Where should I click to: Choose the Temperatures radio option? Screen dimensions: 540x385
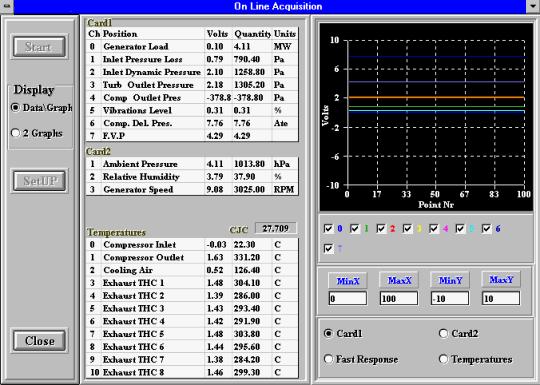coord(443,359)
